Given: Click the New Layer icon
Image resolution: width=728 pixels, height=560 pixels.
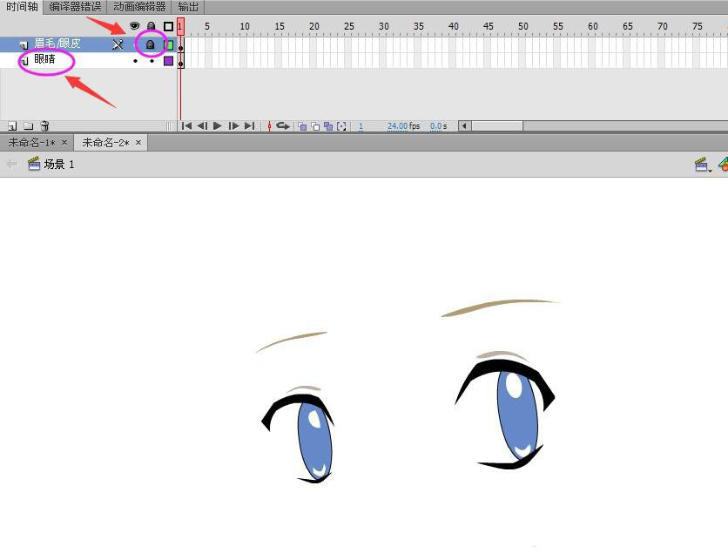Looking at the screenshot, I should pos(12,126).
